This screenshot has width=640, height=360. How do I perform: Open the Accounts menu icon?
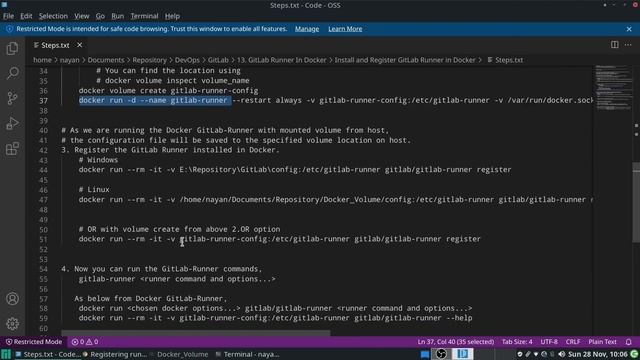click(x=12, y=299)
